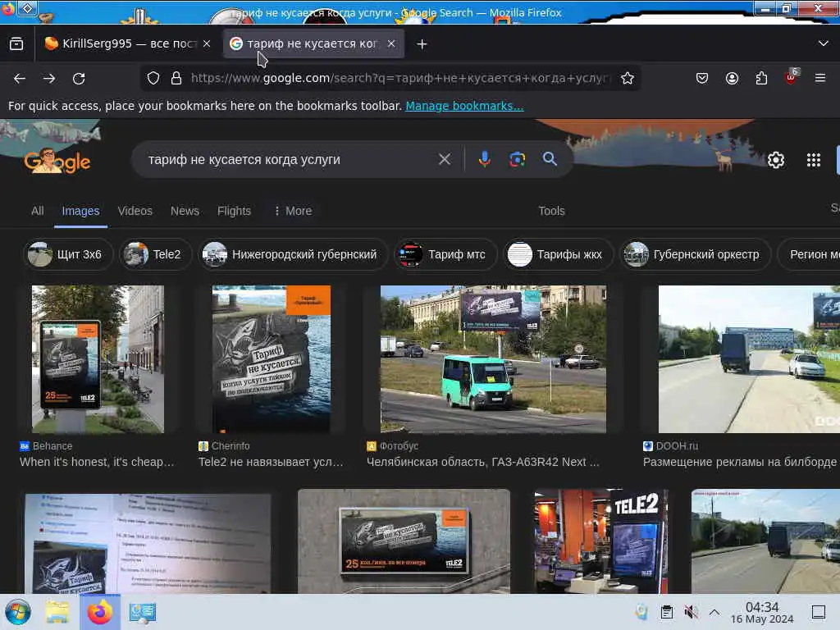
Task: Open the extensions puzzle icon
Action: pyautogui.click(x=761, y=78)
